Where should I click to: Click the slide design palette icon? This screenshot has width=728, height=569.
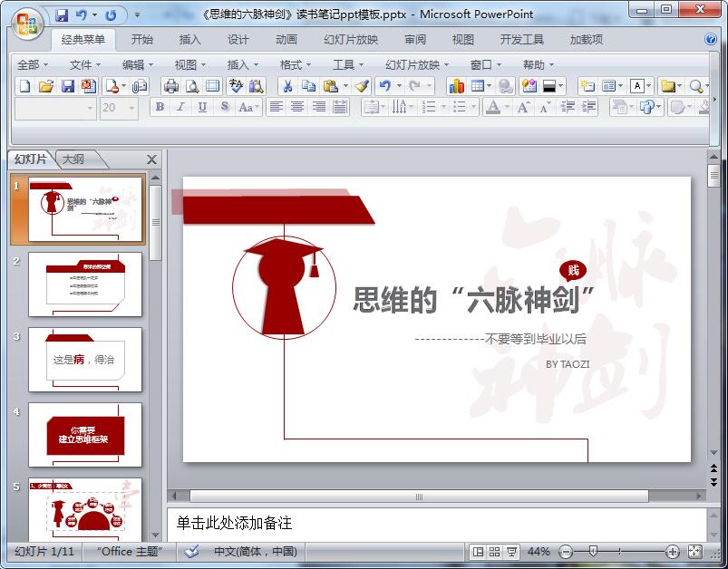[x=529, y=86]
